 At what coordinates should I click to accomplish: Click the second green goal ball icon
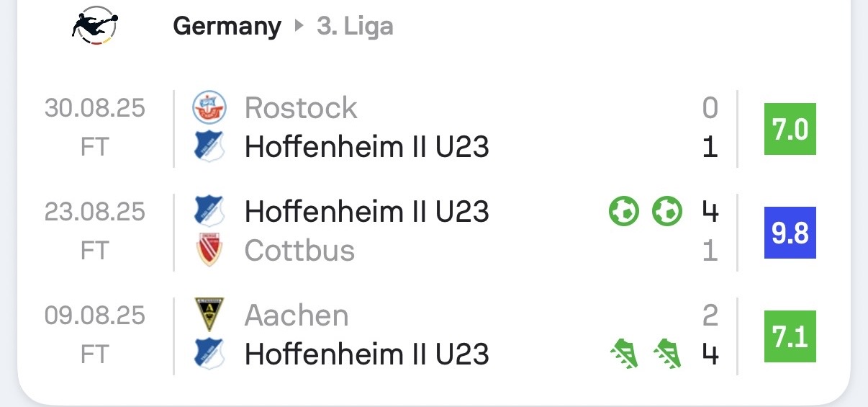667,212
